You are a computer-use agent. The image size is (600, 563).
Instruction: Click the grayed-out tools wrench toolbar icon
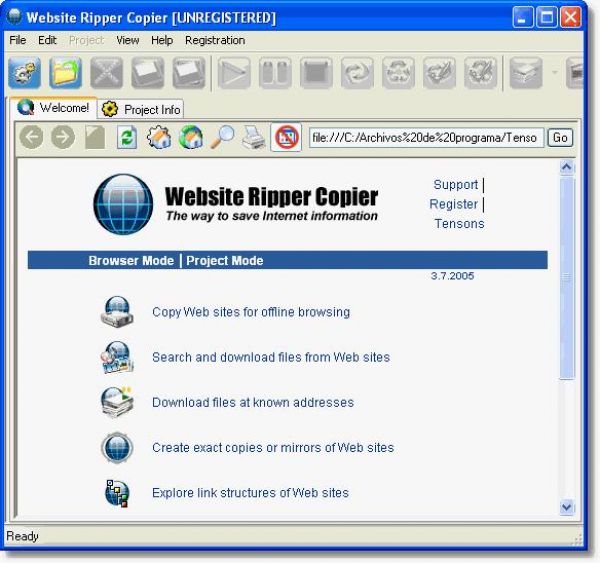(480, 73)
